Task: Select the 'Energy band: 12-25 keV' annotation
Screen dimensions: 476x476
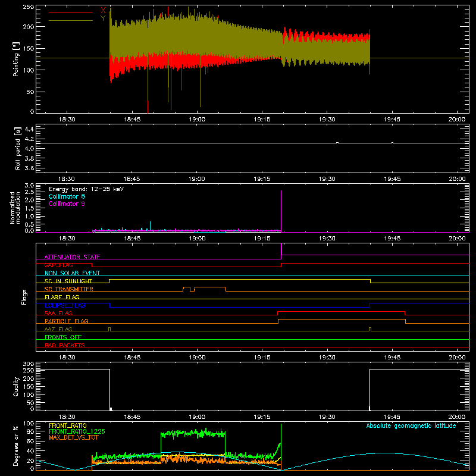Action: point(86,189)
